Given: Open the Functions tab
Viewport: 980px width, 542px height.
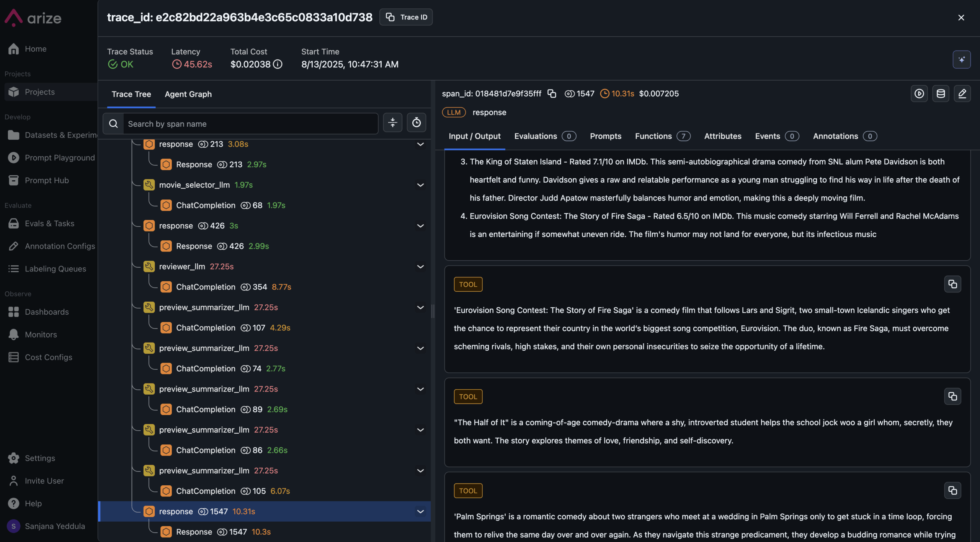Looking at the screenshot, I should pyautogui.click(x=662, y=136).
